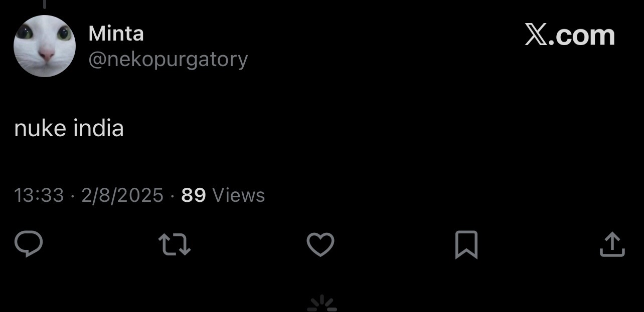Click the bold 89 view count number
This screenshot has width=644, height=312.
194,195
